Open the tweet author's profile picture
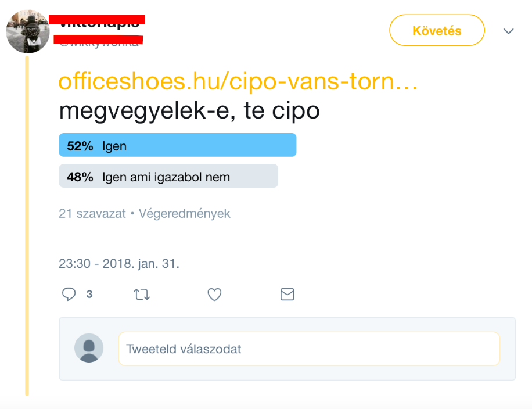532x409 pixels. (27, 31)
